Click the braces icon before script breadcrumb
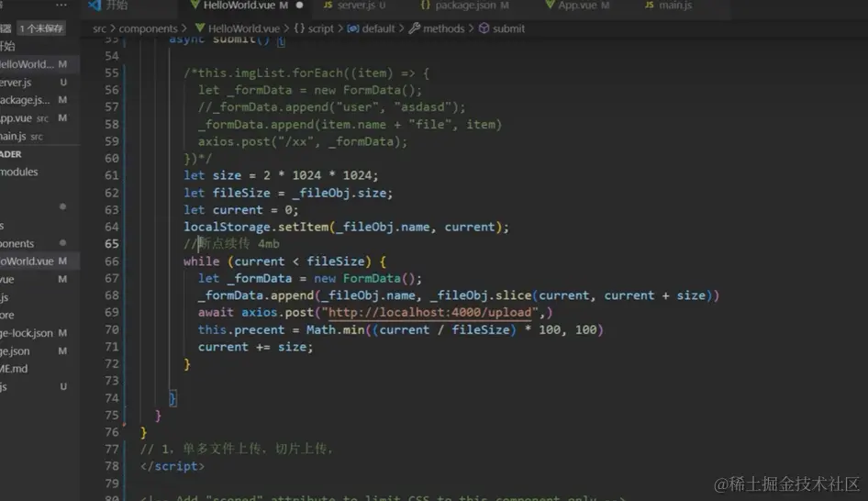868x501 pixels. coord(299,28)
